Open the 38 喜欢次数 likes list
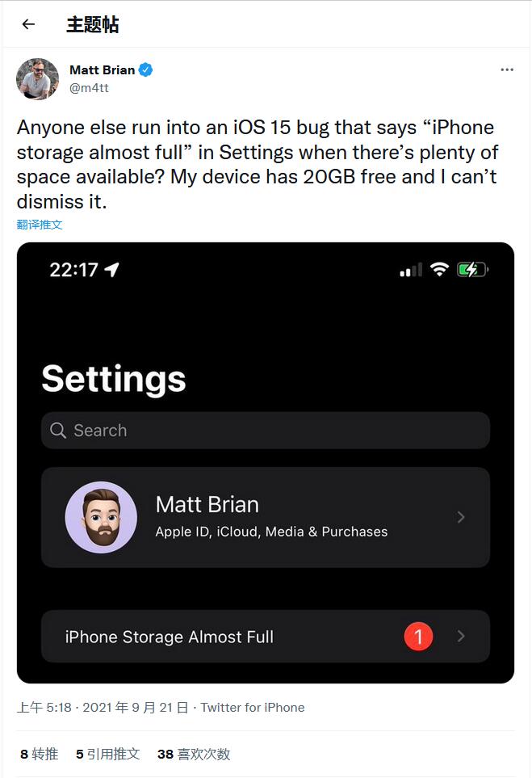532x778 pixels. [x=194, y=755]
